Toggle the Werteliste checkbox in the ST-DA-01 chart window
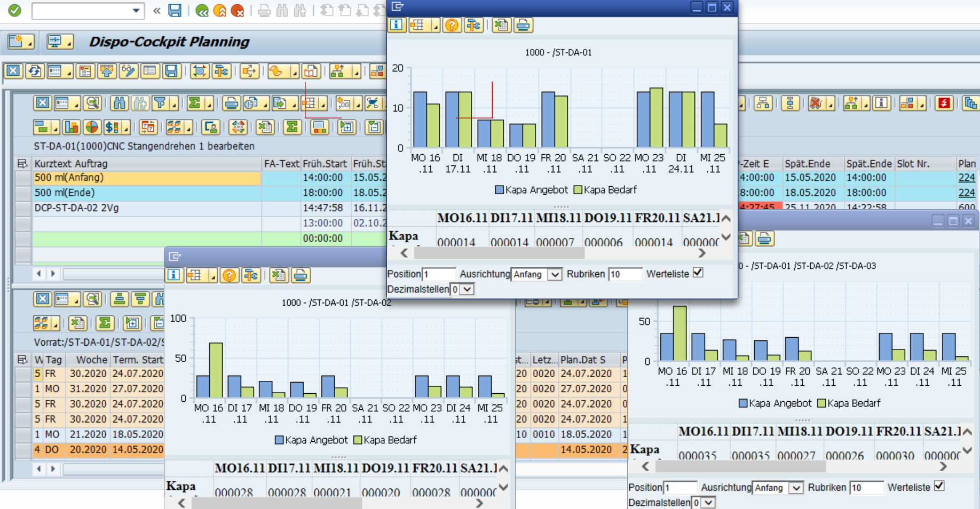This screenshot has width=980, height=509. pos(698,273)
